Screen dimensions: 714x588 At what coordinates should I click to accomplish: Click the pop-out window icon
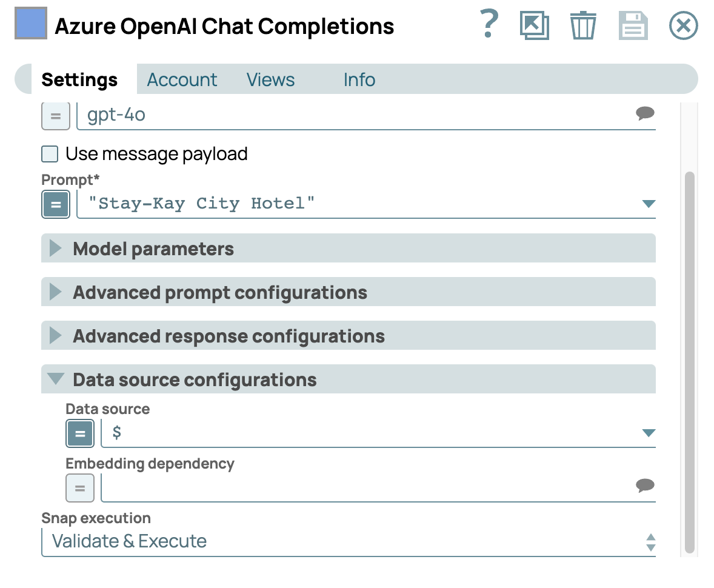(535, 26)
